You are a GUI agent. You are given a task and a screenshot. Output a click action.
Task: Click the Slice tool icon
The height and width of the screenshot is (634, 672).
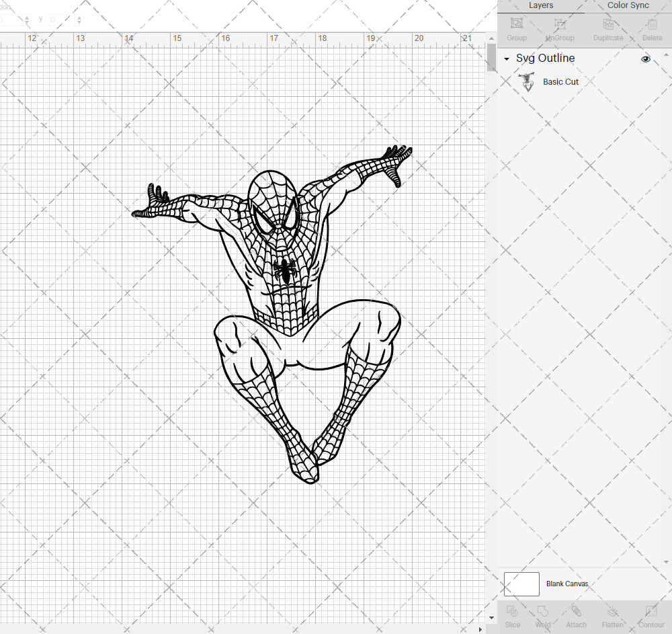tap(512, 611)
